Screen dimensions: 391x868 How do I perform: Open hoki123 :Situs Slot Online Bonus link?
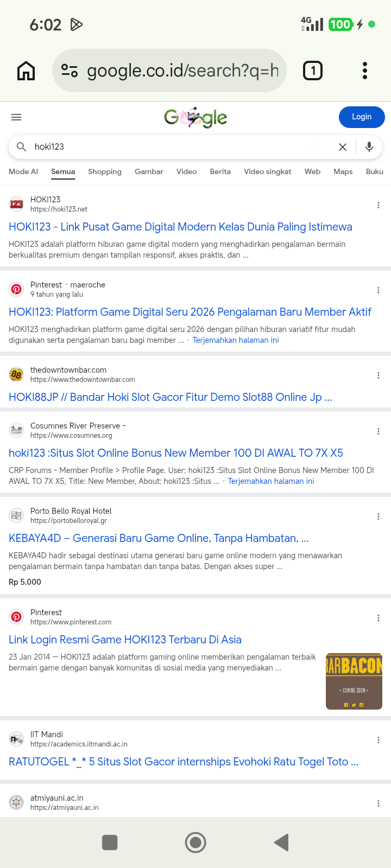pyautogui.click(x=176, y=453)
